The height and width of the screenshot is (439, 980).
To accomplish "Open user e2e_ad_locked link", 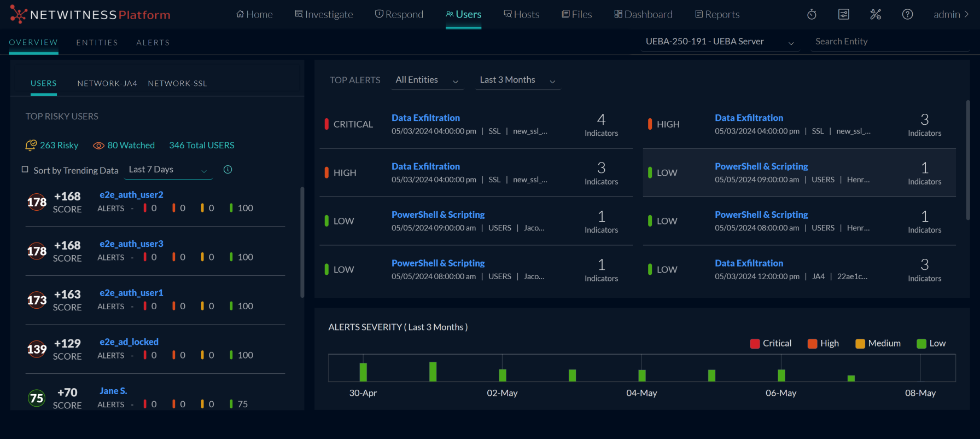I will (129, 342).
